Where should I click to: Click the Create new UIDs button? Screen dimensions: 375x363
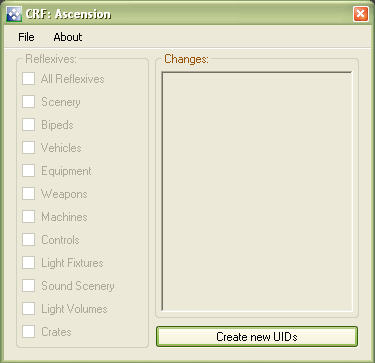click(257, 337)
